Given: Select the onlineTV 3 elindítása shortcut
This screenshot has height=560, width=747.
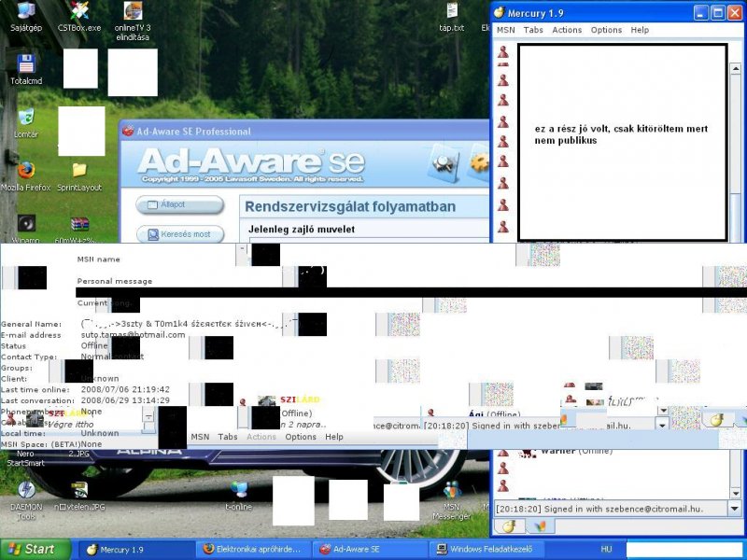Looking at the screenshot, I should point(133,21).
